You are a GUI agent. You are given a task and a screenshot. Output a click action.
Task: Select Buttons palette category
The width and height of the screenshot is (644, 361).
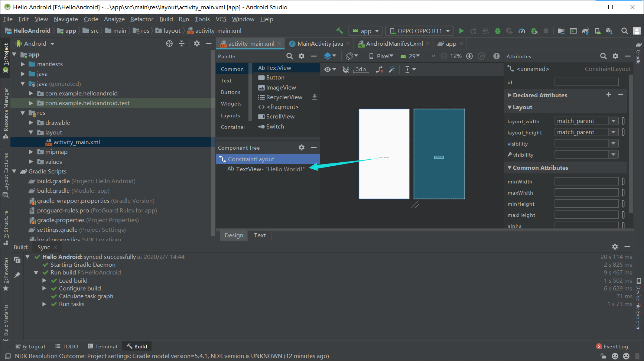coord(231,92)
